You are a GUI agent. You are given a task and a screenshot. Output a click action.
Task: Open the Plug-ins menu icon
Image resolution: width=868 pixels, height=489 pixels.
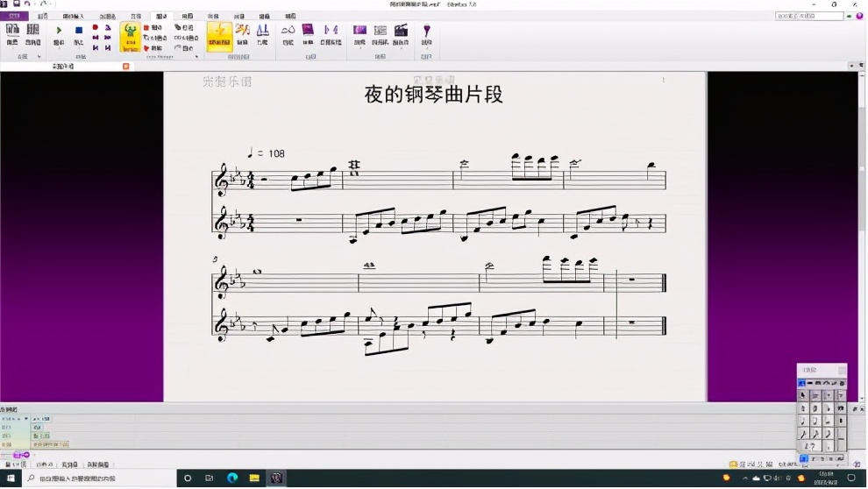click(426, 34)
